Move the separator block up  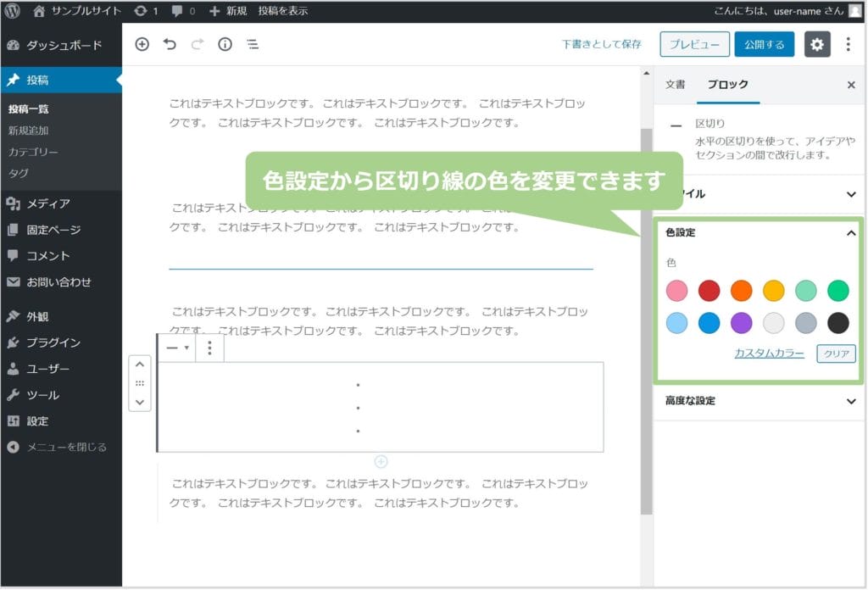coord(140,365)
